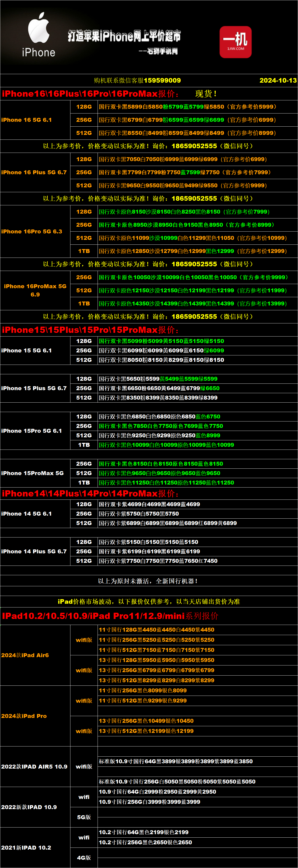
Task: Click the iPhone 16 Plus 5G 6.7 cell
Action: tap(35, 173)
